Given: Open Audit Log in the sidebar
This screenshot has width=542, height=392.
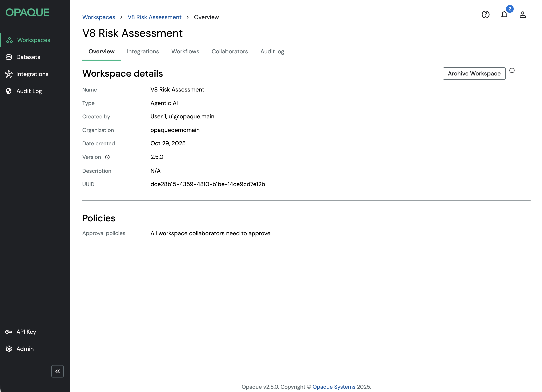Looking at the screenshot, I should click(29, 91).
